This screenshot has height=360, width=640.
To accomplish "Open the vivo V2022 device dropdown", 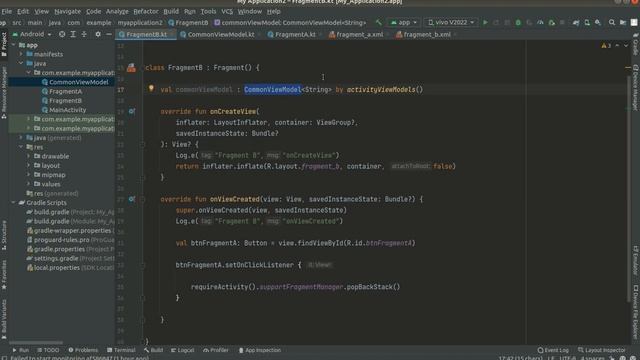I will click(451, 22).
